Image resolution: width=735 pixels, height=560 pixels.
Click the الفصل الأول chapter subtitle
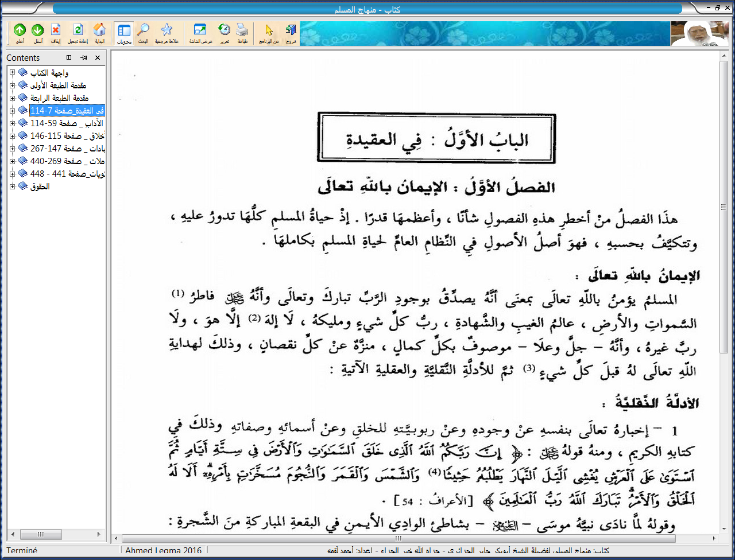436,187
